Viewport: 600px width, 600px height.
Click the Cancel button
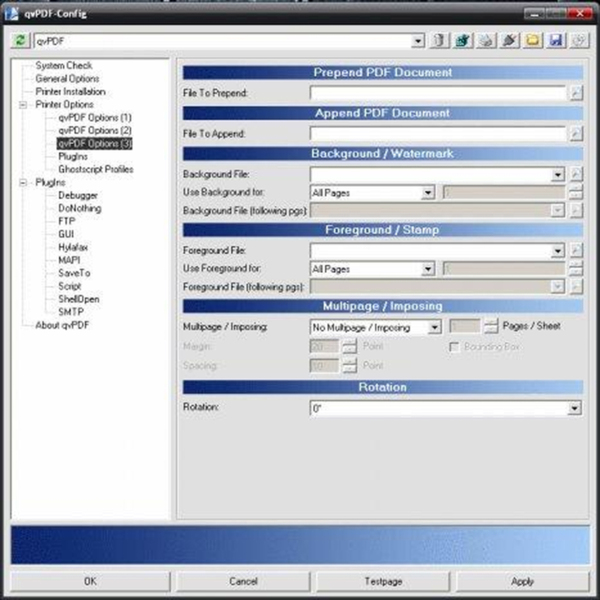coord(243,581)
